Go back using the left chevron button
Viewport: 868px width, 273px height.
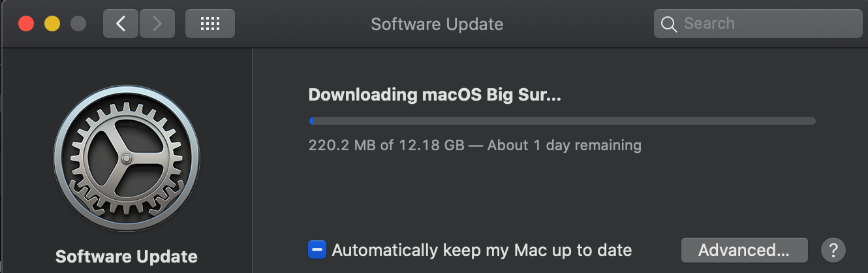[120, 24]
